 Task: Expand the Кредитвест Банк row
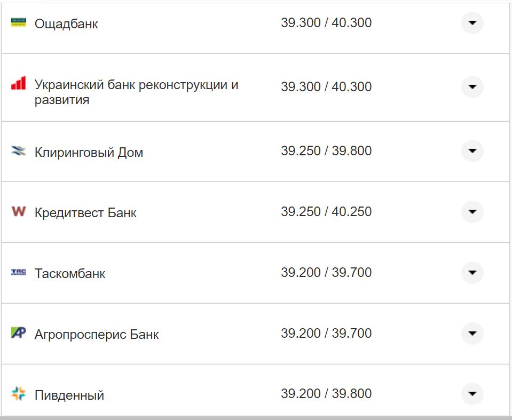(x=472, y=211)
